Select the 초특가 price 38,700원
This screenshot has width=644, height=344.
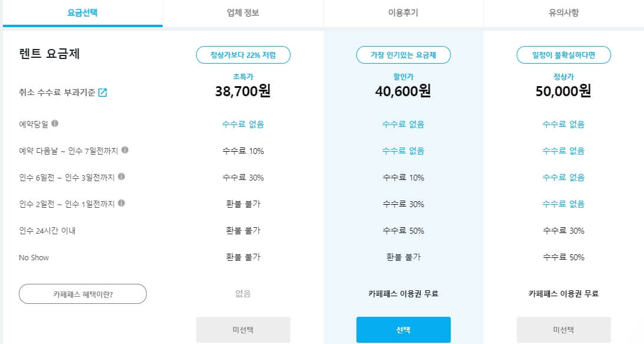pyautogui.click(x=242, y=91)
